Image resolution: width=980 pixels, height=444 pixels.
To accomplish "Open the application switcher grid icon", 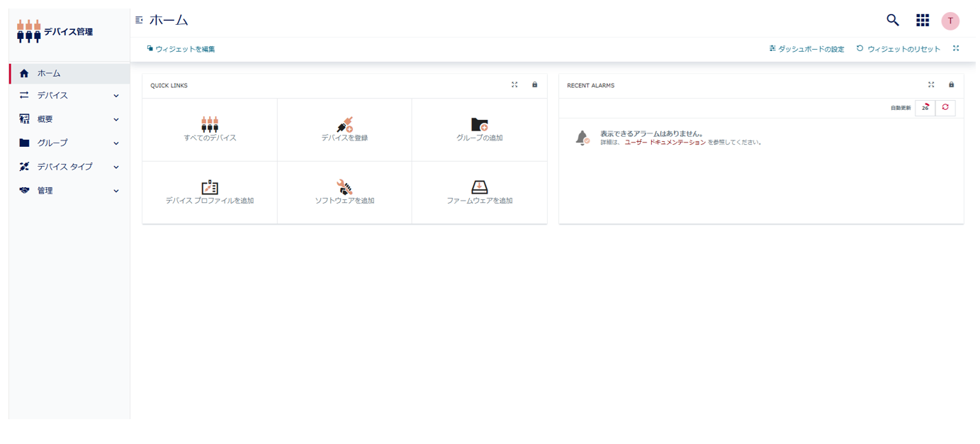I will [922, 21].
